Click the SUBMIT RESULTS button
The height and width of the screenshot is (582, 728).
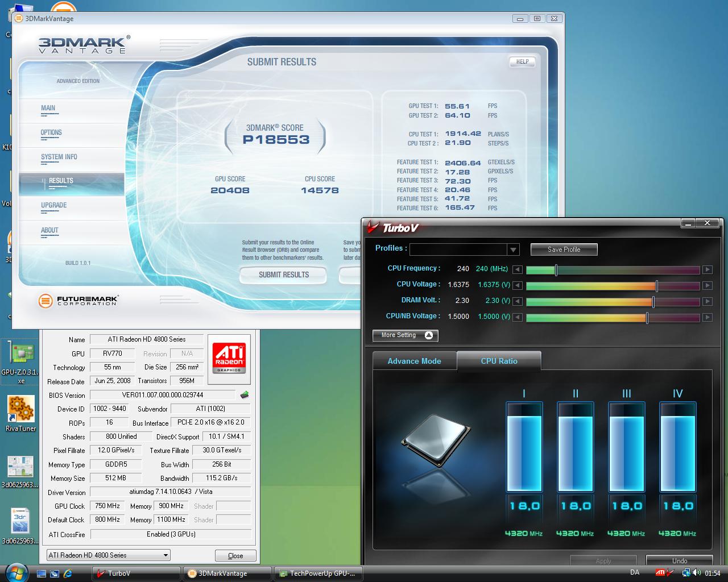coord(283,275)
